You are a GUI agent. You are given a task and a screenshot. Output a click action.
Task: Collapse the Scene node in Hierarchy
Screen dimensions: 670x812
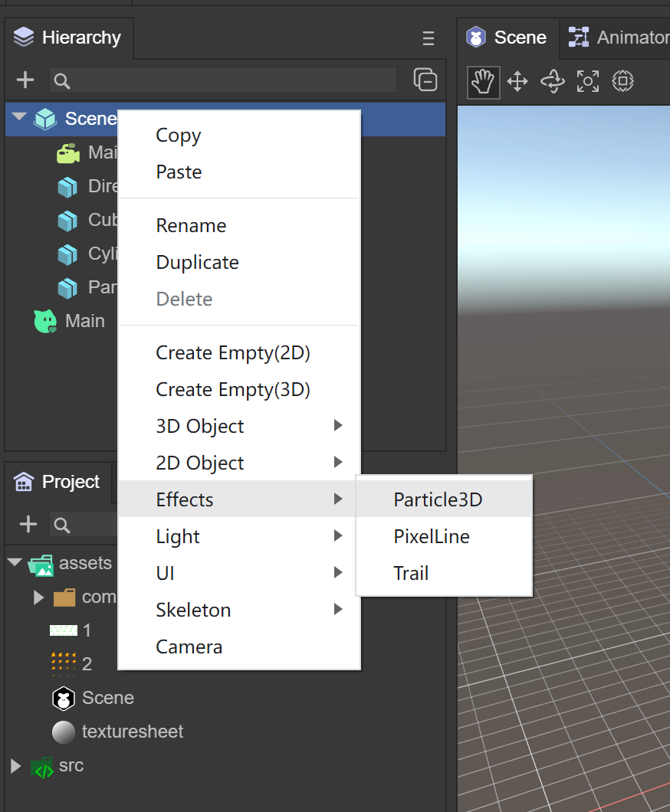click(19, 119)
